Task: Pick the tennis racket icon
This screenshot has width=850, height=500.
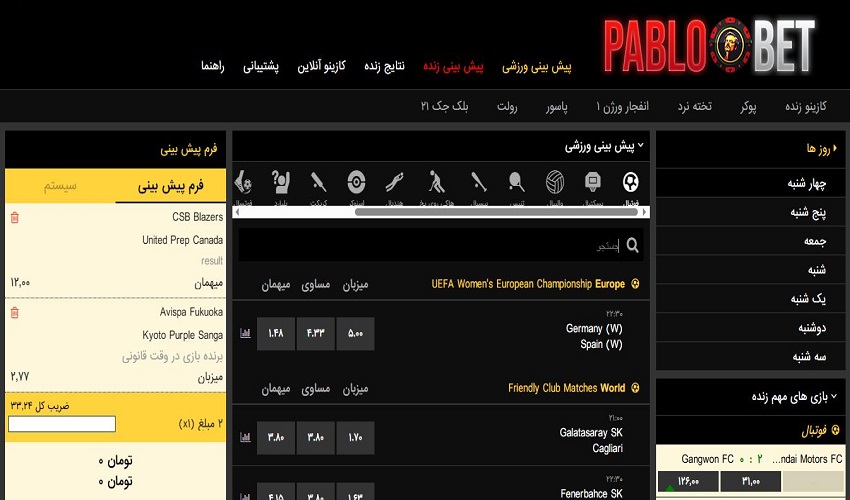Action: [516, 183]
